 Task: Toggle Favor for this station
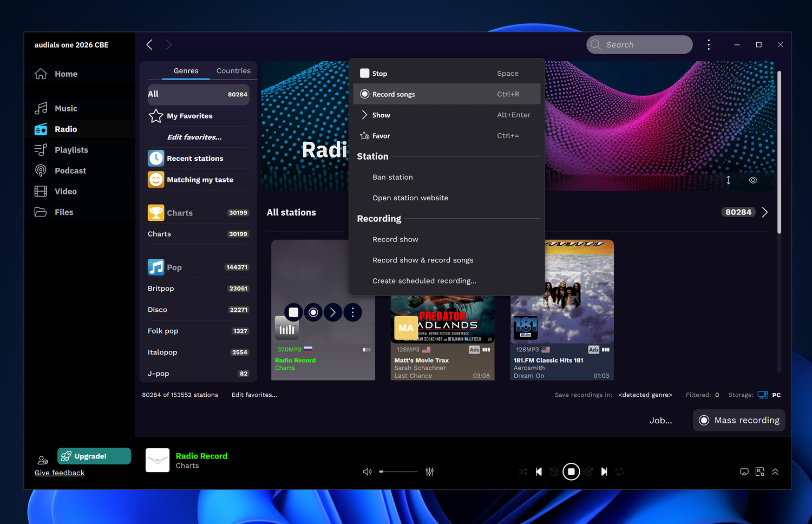[x=447, y=136]
